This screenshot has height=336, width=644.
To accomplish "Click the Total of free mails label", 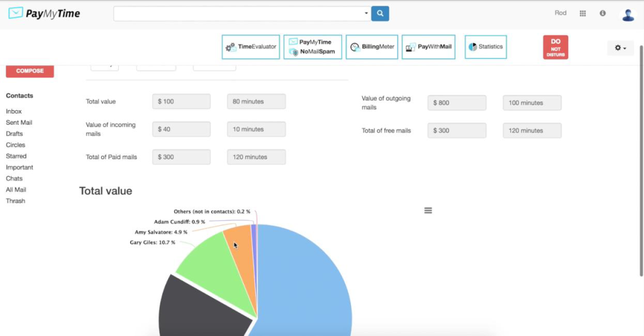I will tap(386, 131).
